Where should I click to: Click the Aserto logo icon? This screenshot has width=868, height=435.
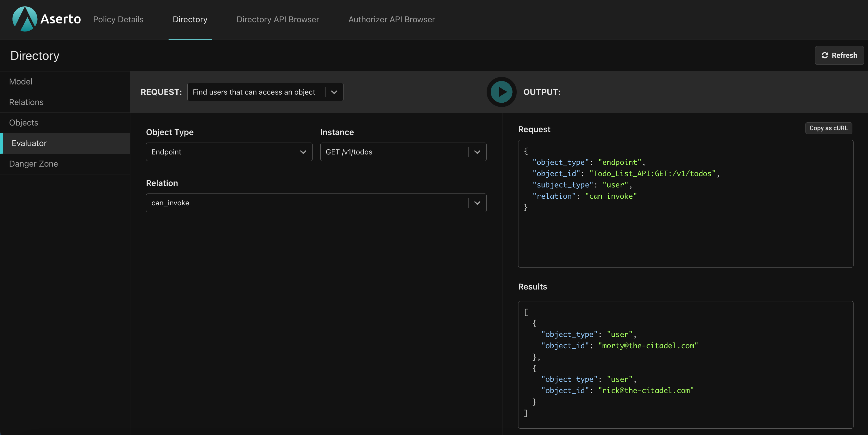[25, 19]
